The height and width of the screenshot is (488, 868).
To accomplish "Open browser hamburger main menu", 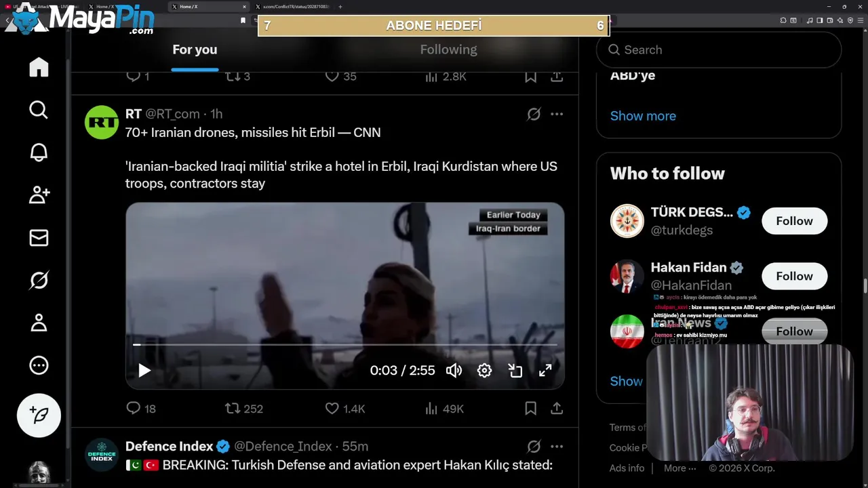I will pyautogui.click(x=861, y=20).
